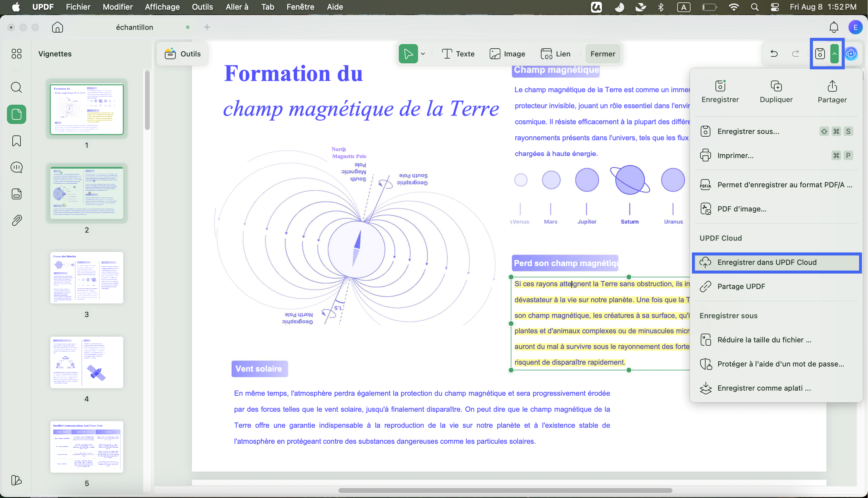
Task: Open the form fields panel icon
Action: pyautogui.click(x=16, y=194)
